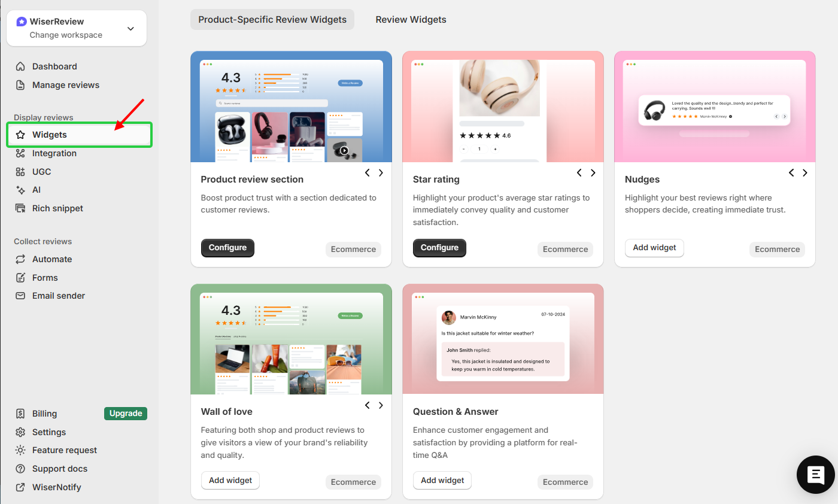Viewport: 838px width, 504px height.
Task: Open the Integration section
Action: pos(54,153)
